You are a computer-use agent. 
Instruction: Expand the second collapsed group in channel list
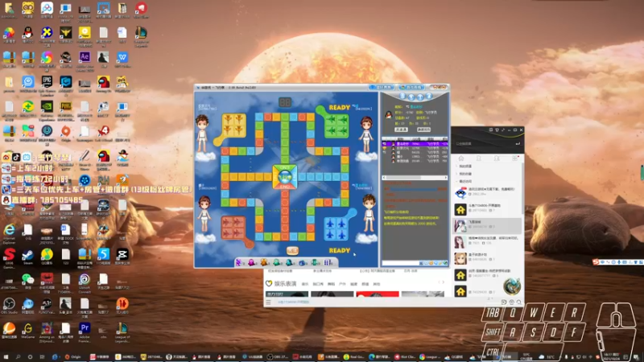pyautogui.click(x=456, y=174)
